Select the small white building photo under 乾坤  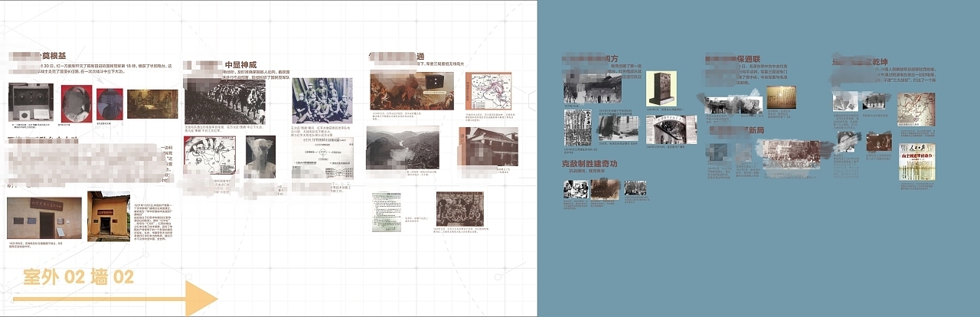[877, 101]
